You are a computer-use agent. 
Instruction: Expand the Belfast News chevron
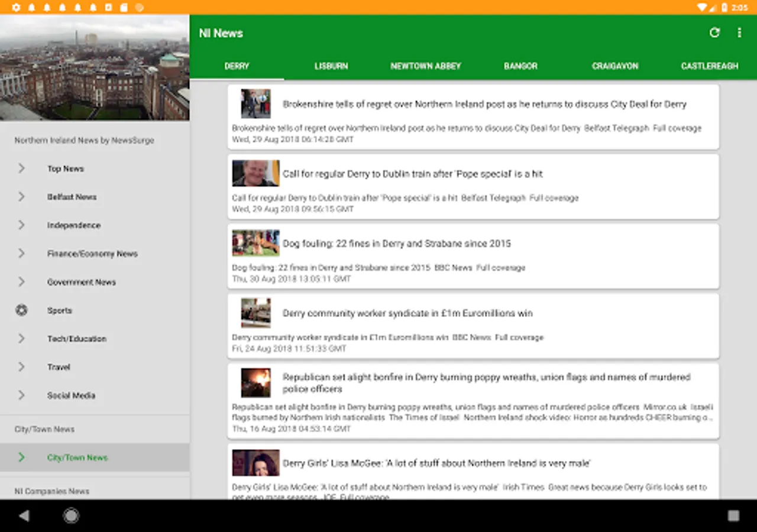(21, 197)
